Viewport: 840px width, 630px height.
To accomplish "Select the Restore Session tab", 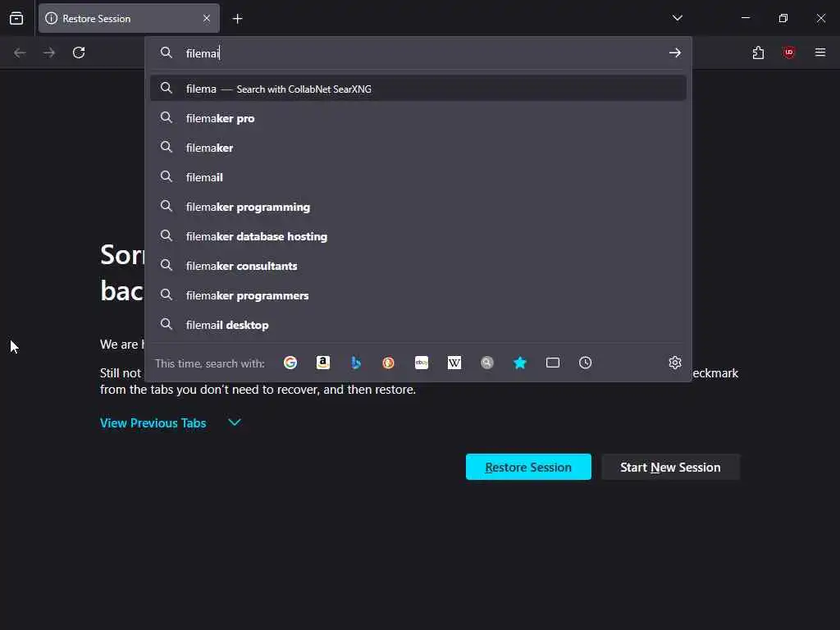I will point(129,18).
